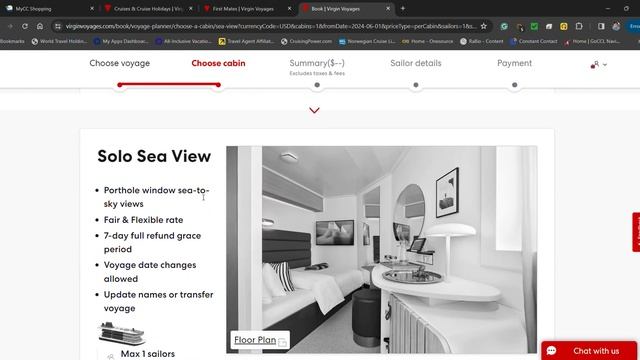Click Voyage date changes allowed text
Image resolution: width=640 pixels, height=360 pixels.
tap(150, 272)
